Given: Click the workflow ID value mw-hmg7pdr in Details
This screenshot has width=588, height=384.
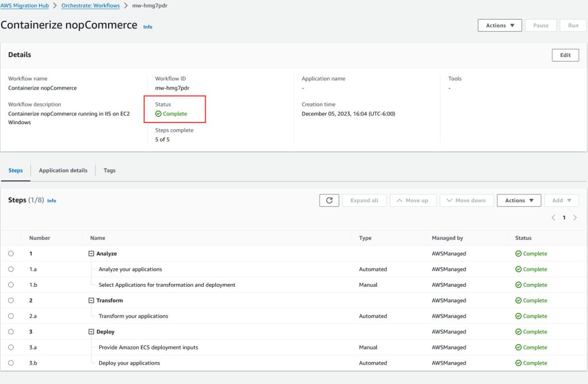Looking at the screenshot, I should tap(172, 88).
